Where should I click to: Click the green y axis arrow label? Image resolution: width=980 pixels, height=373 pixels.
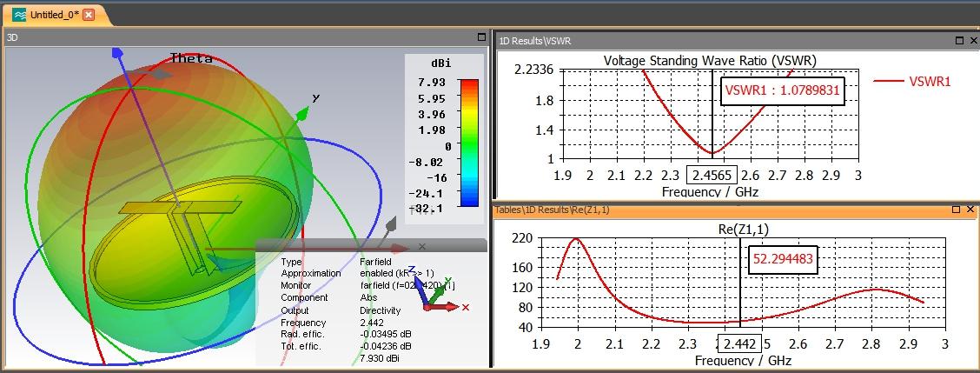click(315, 97)
